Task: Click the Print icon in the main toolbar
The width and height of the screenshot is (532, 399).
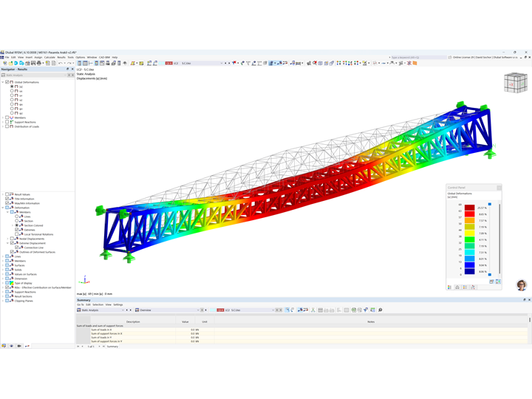Action: (39, 63)
